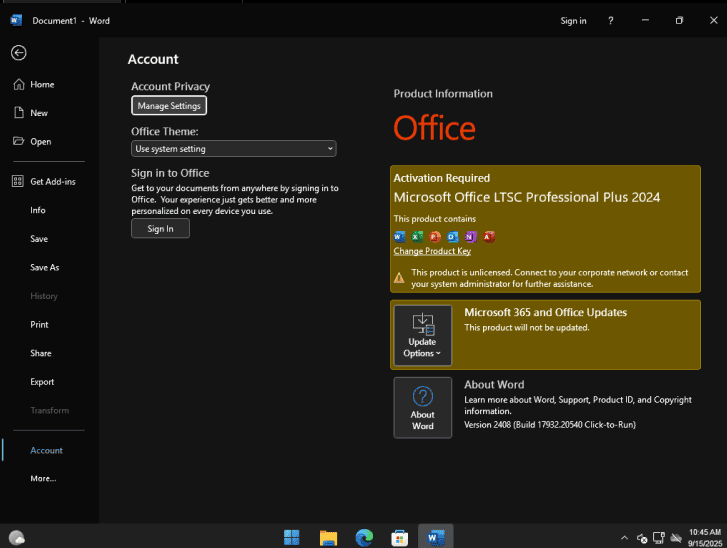Click Sign in on the title bar

pyautogui.click(x=573, y=21)
